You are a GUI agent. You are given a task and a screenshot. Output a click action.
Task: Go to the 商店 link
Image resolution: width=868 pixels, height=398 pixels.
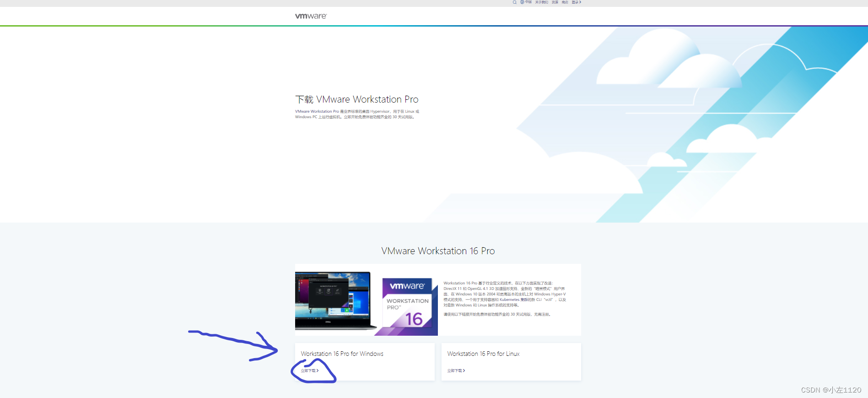[x=565, y=2]
